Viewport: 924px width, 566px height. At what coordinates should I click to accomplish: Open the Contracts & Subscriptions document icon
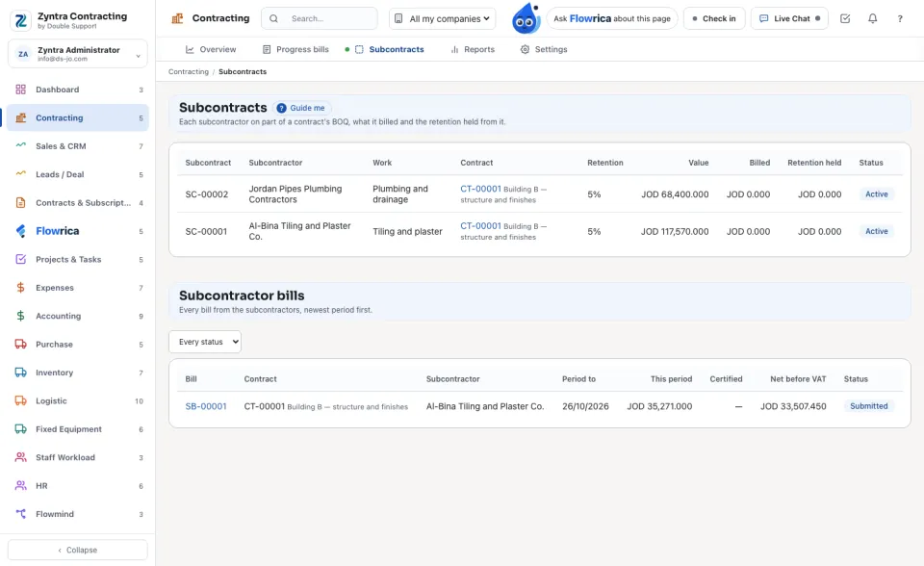click(x=20, y=203)
